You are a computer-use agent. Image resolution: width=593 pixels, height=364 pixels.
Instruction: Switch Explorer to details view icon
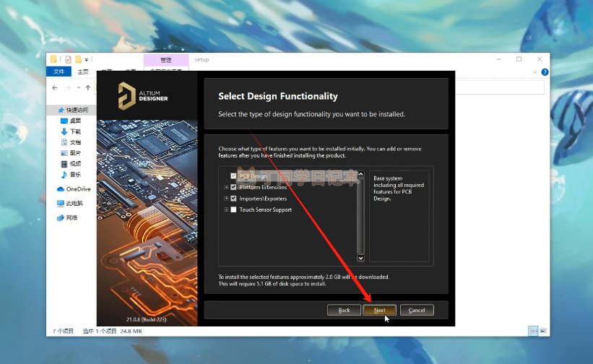[x=533, y=331]
